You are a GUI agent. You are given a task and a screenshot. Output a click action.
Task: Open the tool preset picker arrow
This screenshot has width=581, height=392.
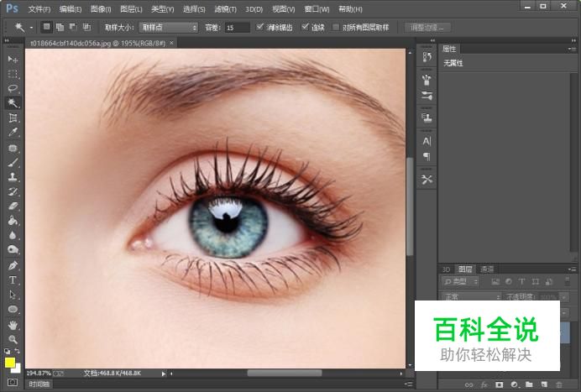point(31,28)
